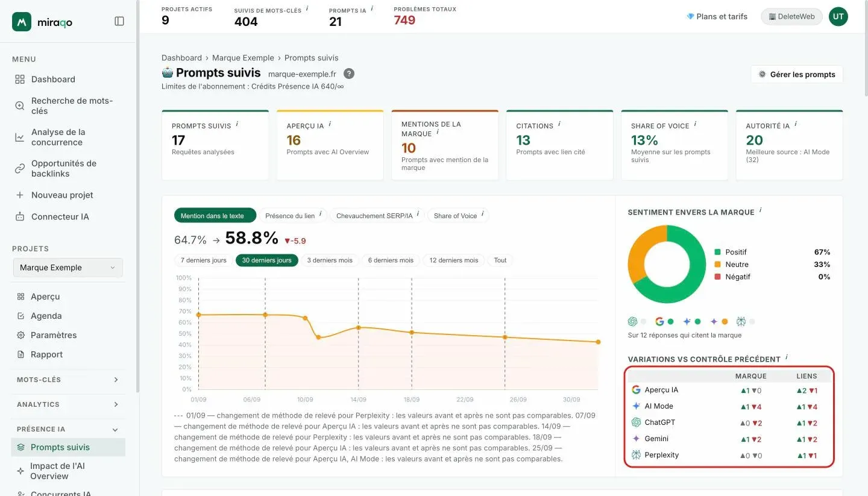
Task: Collapse the sidebar with the panel icon
Action: [119, 21]
